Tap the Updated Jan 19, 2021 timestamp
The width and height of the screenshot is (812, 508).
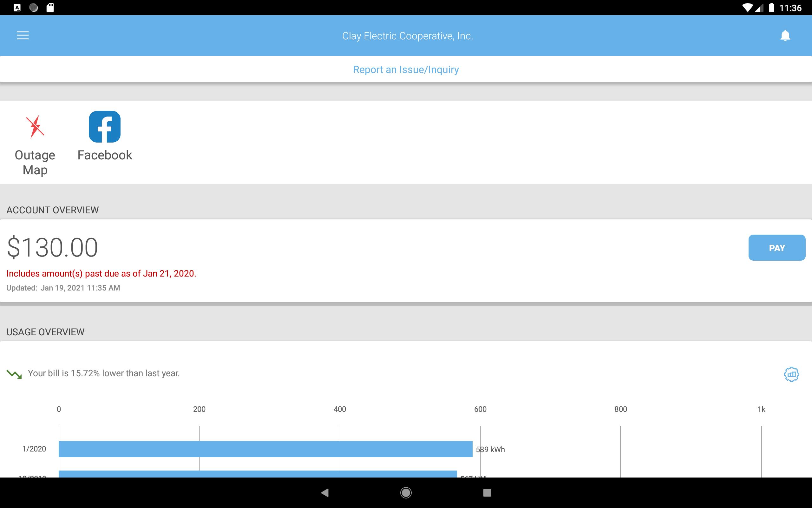point(63,288)
